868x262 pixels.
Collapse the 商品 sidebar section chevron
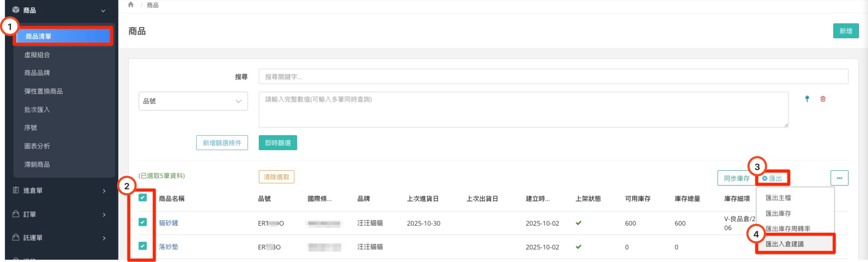click(x=103, y=11)
